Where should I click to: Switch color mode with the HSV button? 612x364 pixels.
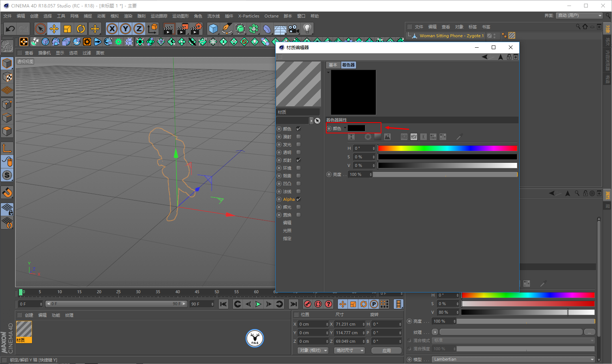coord(414,137)
